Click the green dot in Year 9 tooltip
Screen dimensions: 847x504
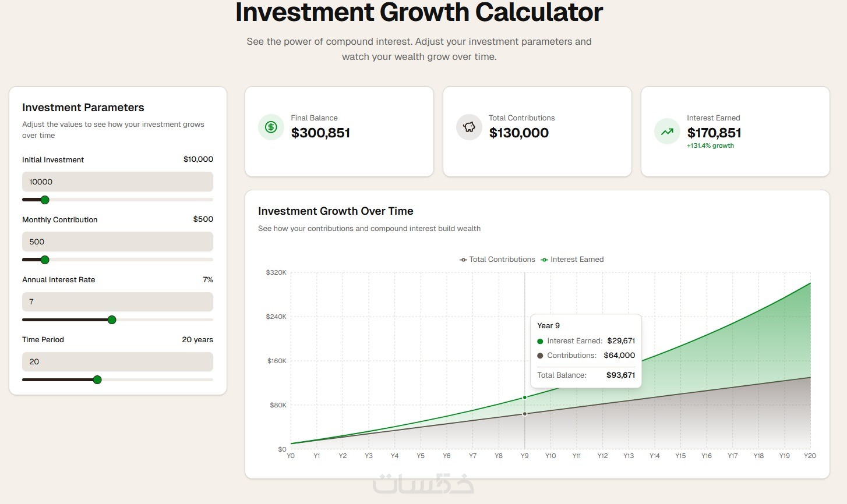click(x=540, y=341)
